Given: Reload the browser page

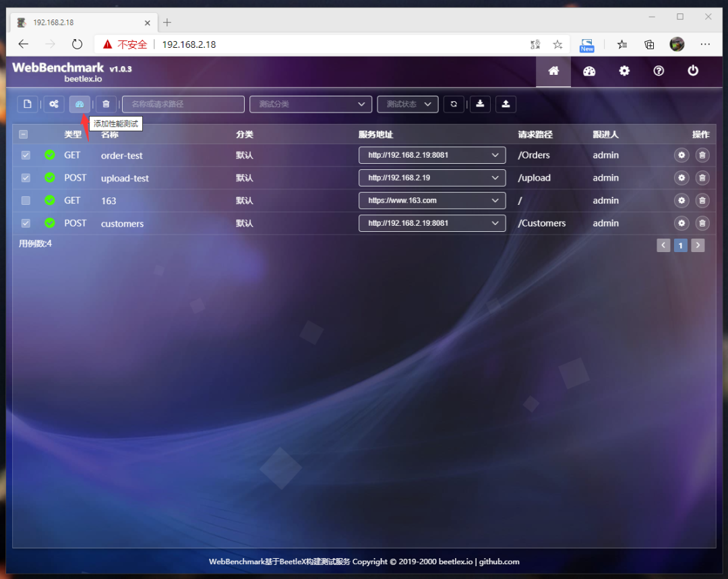Looking at the screenshot, I should [x=77, y=44].
